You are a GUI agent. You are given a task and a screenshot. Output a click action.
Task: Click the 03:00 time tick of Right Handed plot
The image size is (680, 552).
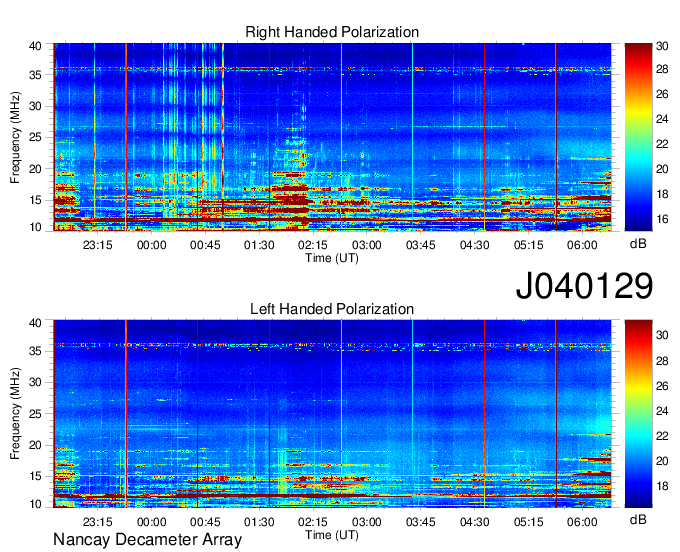point(366,245)
